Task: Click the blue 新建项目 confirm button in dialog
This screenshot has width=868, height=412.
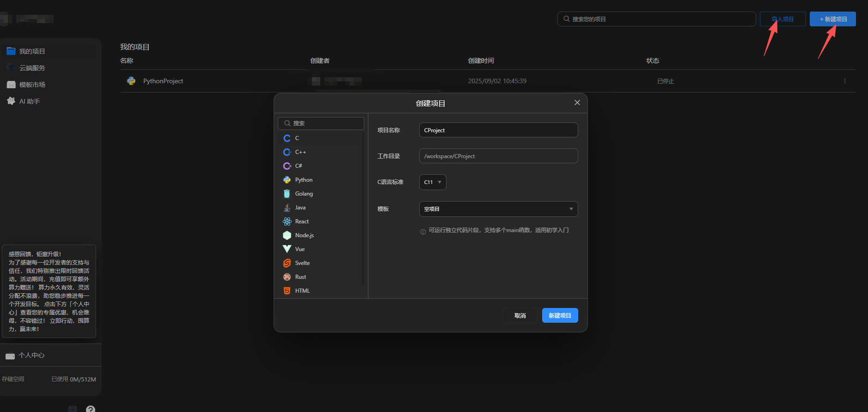Action: tap(560, 315)
